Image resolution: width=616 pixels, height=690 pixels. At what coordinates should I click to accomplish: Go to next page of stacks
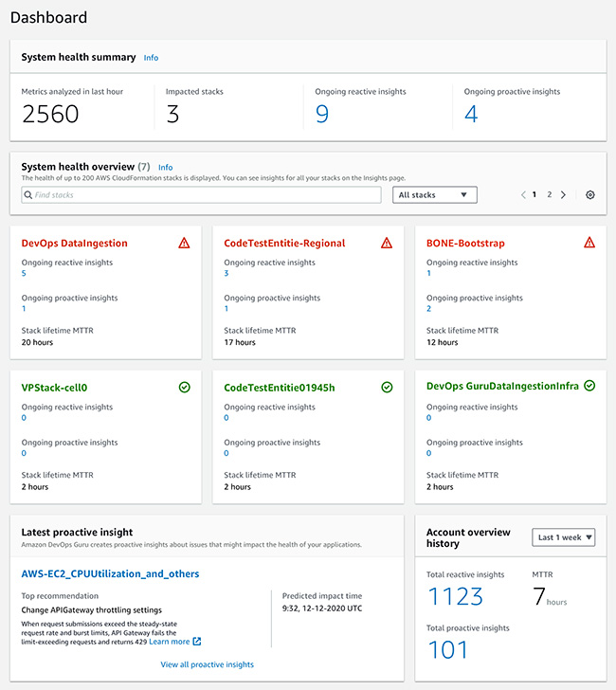click(x=563, y=195)
